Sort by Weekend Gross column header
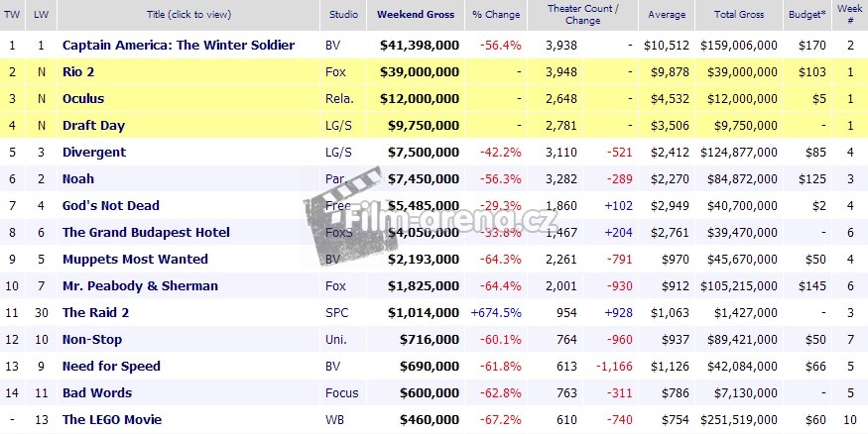This screenshot has height=434, width=868. [x=416, y=15]
